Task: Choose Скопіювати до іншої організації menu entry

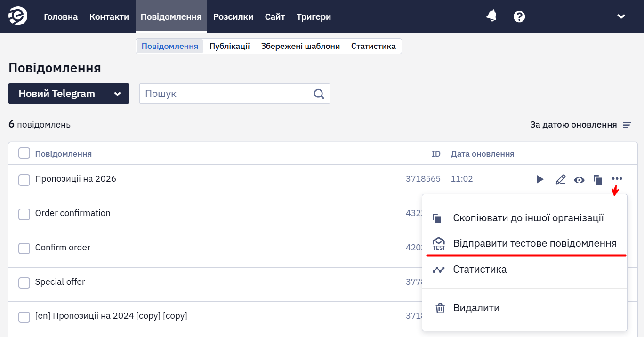Action: click(524, 218)
